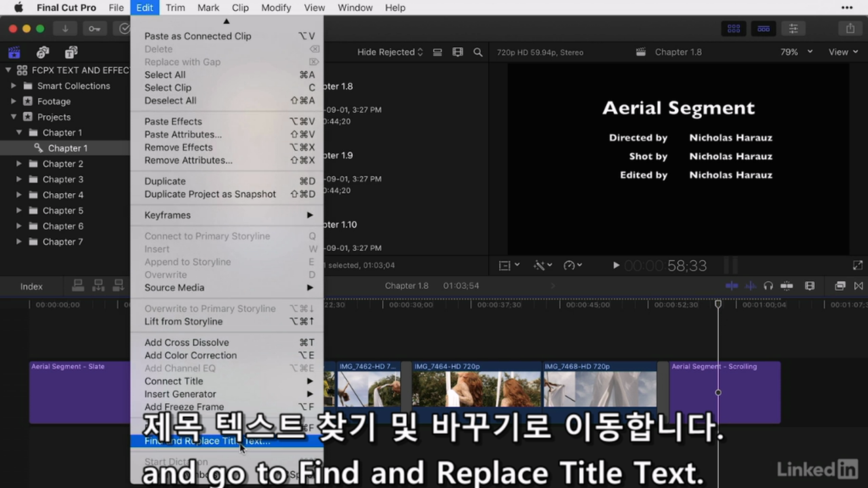Toggle audio skimming waveform icon

click(751, 286)
